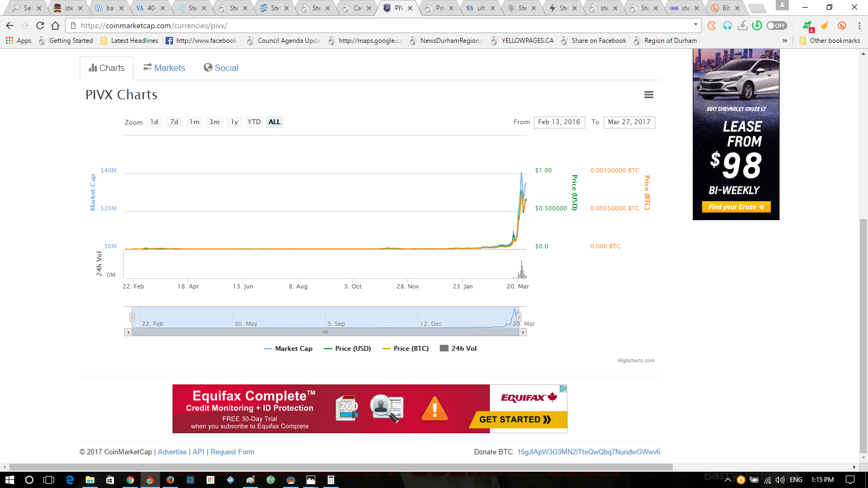Image resolution: width=868 pixels, height=488 pixels.
Task: Switch to the Charts tab
Action: [107, 68]
